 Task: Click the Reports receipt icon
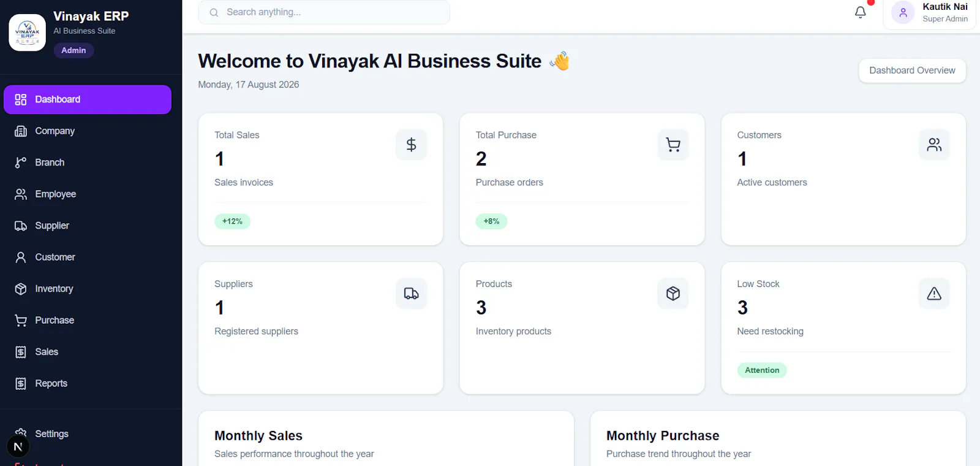[x=21, y=384]
